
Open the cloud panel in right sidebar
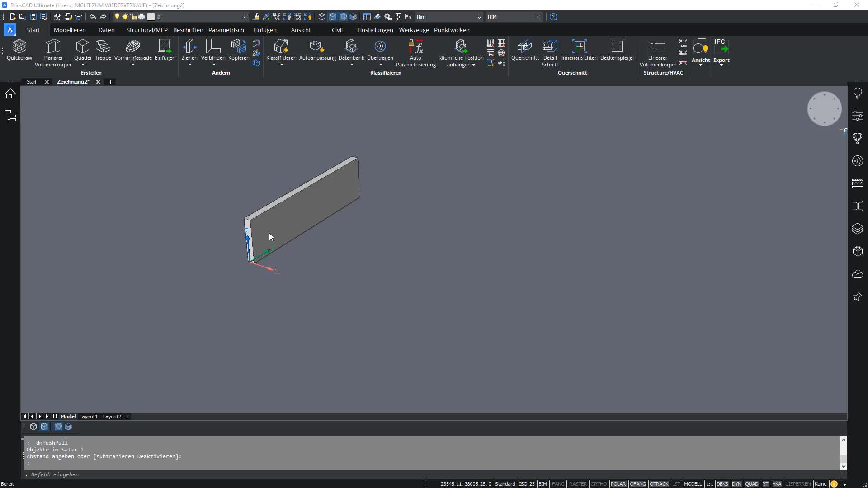pos(857,274)
